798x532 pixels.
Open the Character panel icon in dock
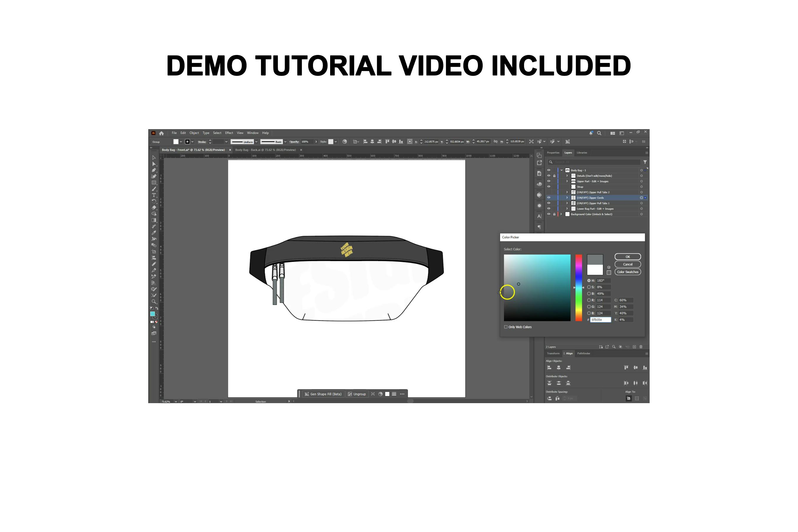pyautogui.click(x=539, y=216)
